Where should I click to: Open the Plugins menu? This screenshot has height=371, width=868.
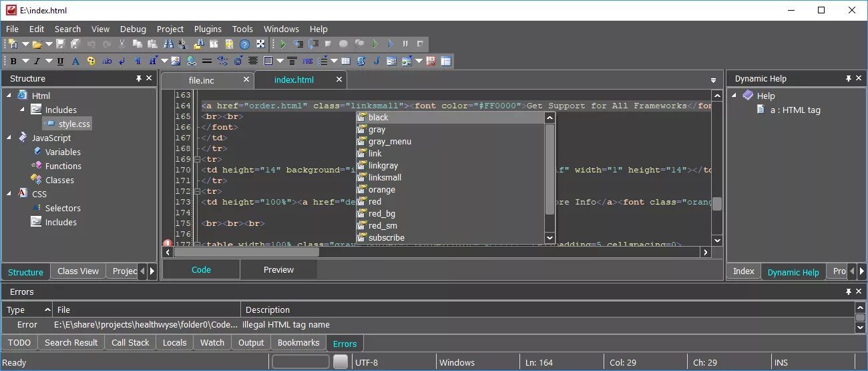208,29
